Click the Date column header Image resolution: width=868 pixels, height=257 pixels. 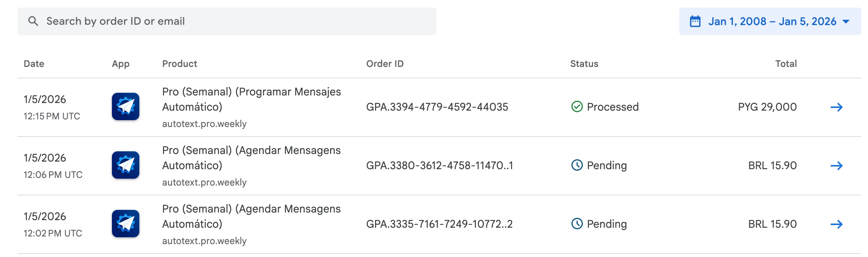[34, 63]
